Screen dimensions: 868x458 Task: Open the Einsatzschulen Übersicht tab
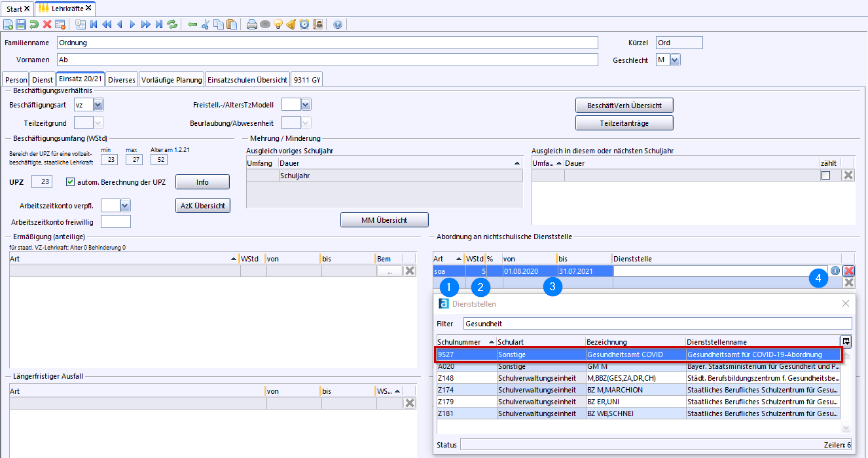[247, 80]
